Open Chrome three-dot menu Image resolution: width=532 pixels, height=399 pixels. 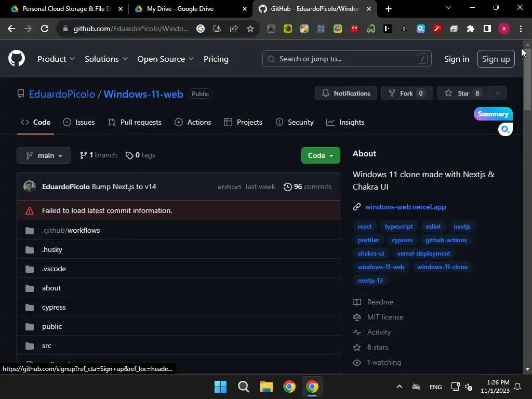coord(521,29)
